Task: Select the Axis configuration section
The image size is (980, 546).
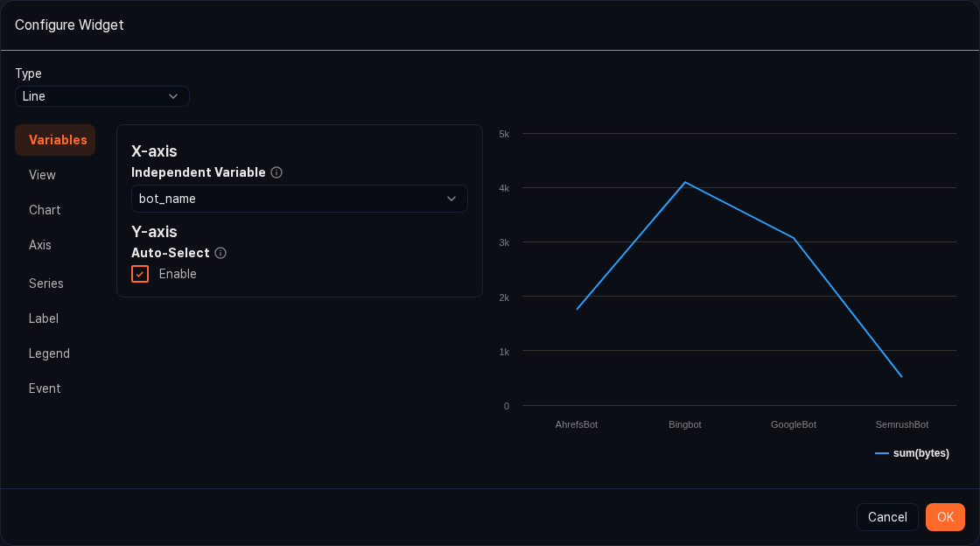Action: click(40, 245)
